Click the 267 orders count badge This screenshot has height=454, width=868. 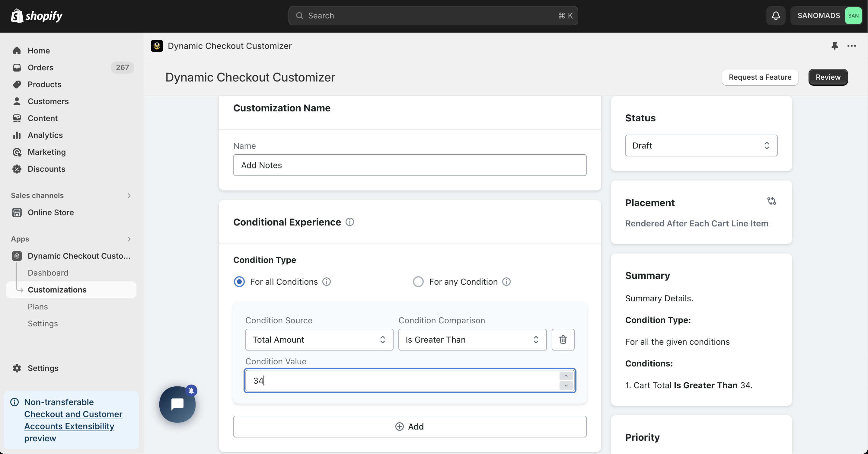(122, 67)
